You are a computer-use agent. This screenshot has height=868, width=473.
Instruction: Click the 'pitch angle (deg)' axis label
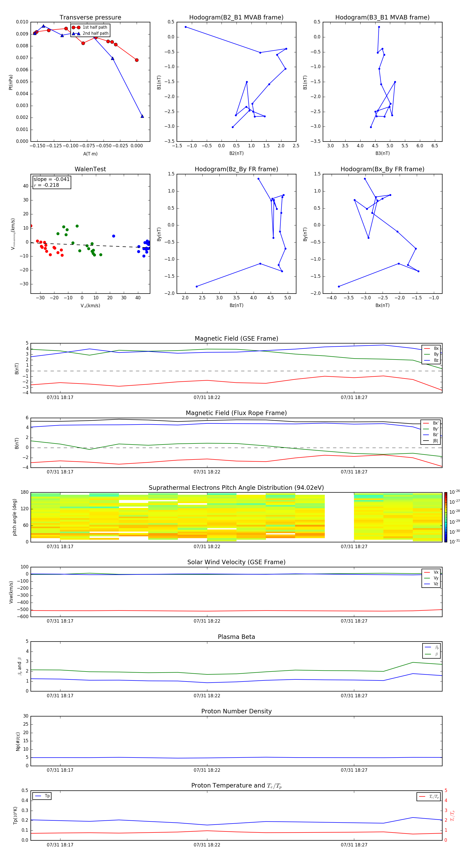(14, 517)
